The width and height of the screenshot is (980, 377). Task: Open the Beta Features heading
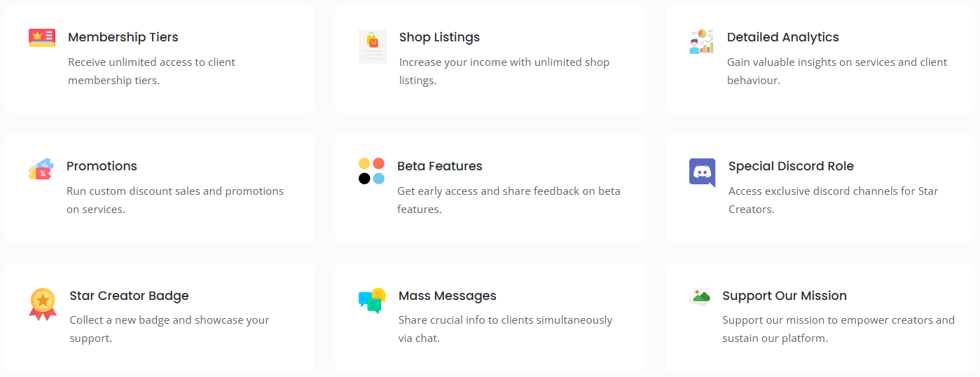(x=439, y=166)
